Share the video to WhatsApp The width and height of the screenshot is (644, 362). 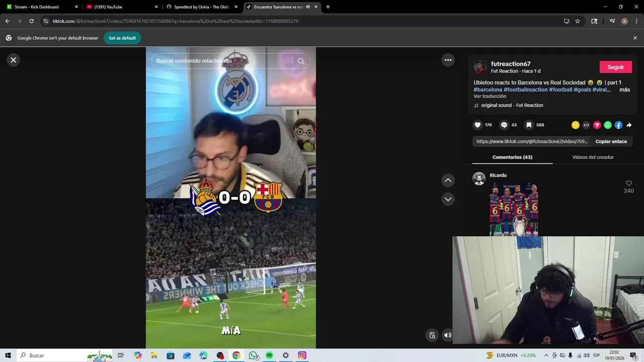[x=608, y=125]
